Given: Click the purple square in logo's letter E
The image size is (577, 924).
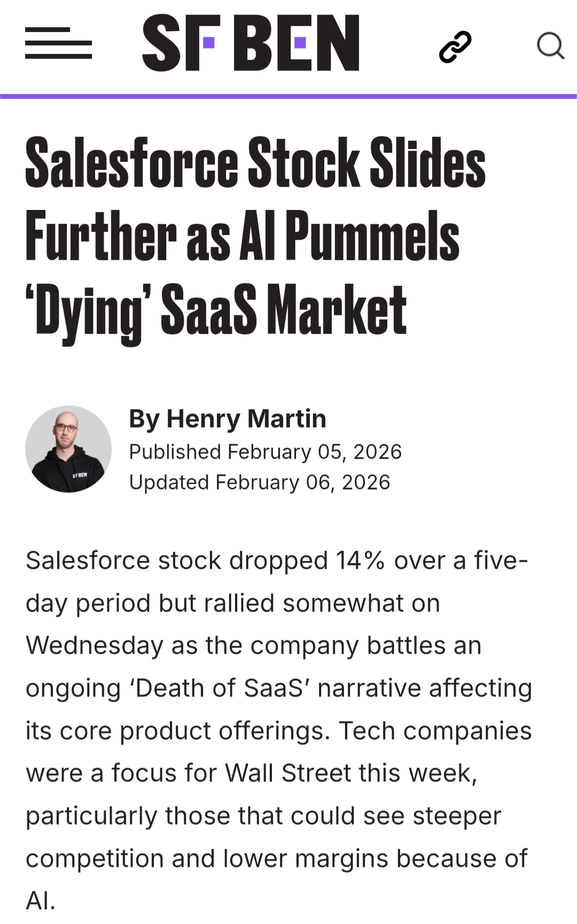Looking at the screenshot, I should coord(300,42).
